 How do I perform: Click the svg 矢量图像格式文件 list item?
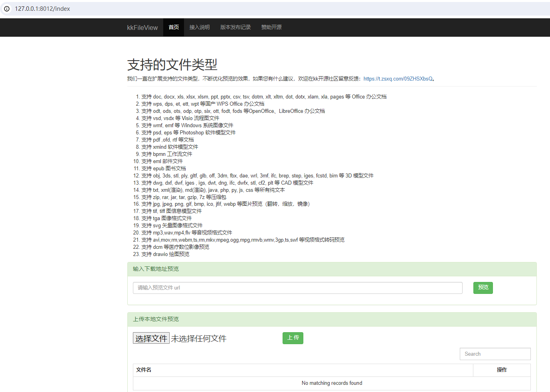172,226
